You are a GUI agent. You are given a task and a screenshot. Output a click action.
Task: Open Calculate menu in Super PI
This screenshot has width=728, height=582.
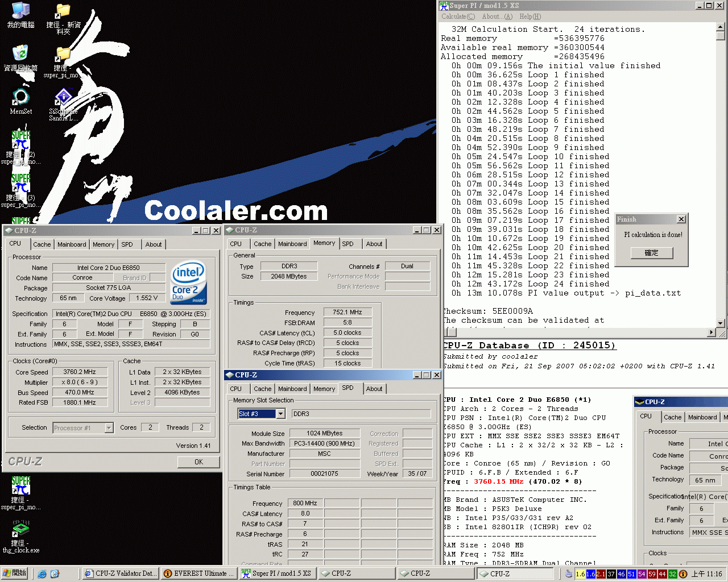point(458,16)
